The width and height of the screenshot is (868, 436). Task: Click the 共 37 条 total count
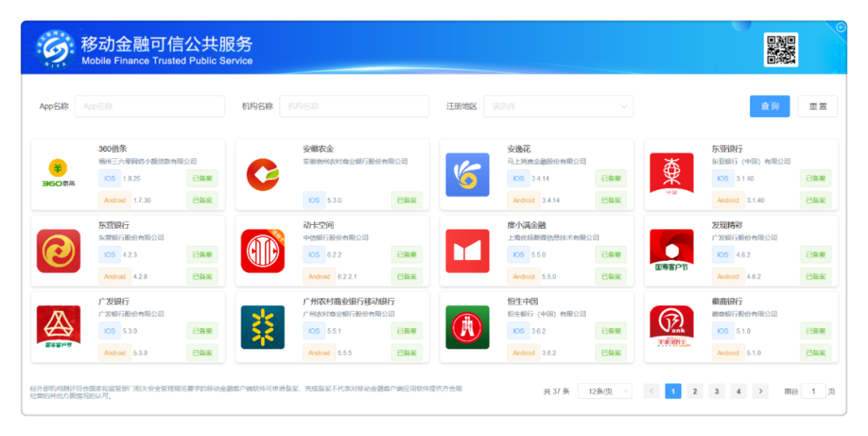click(556, 391)
